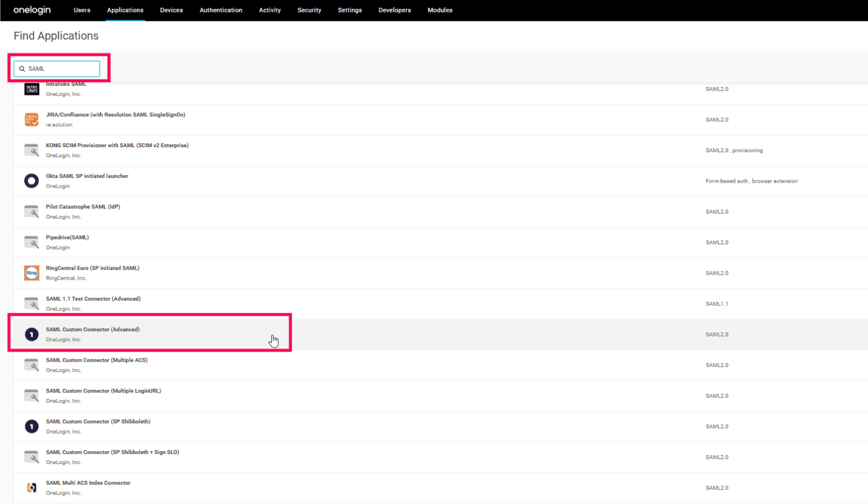Click the JIRA/Confluence app icon
Image resolution: width=868 pixels, height=504 pixels.
31,120
